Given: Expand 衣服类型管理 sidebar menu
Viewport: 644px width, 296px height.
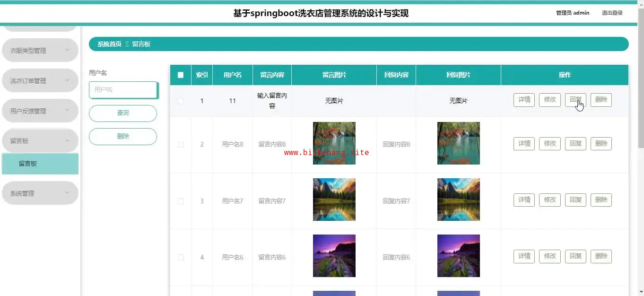Looking at the screenshot, I should point(40,50).
